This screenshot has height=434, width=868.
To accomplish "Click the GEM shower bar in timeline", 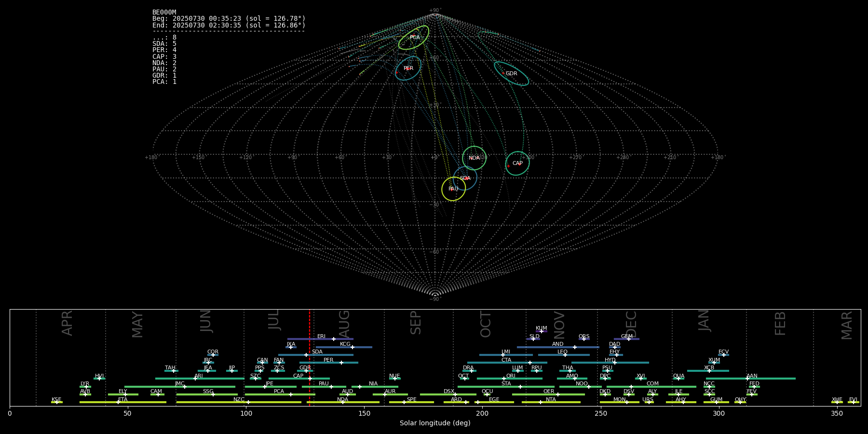I will tap(626, 339).
